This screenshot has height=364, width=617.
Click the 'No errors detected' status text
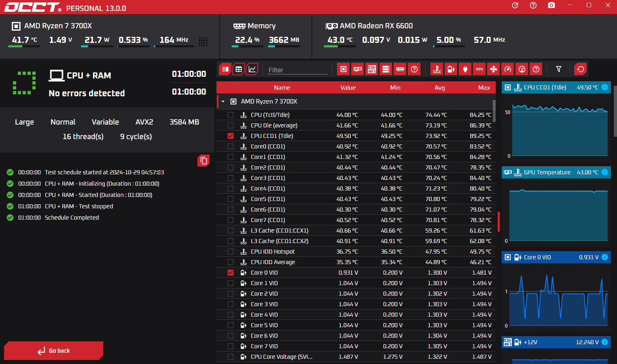[x=87, y=93]
